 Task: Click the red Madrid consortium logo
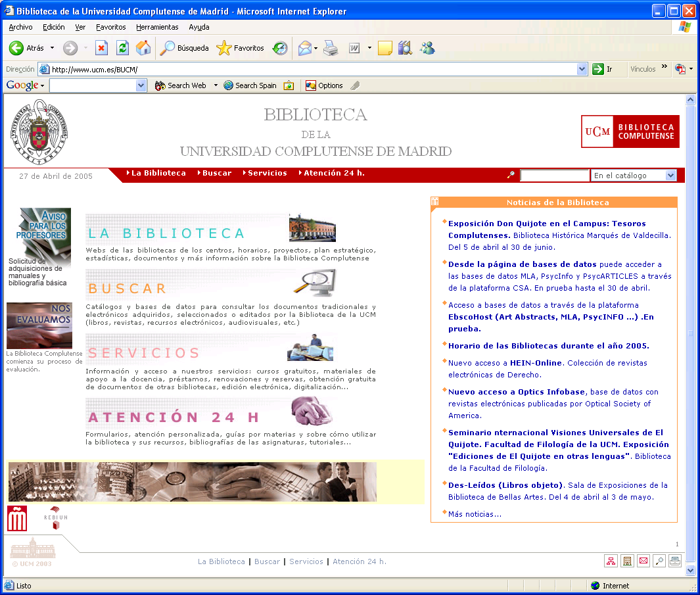pos(17,518)
